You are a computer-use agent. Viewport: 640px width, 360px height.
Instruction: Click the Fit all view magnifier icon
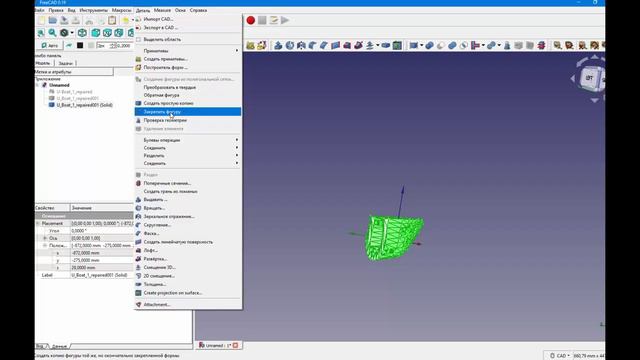(41, 33)
